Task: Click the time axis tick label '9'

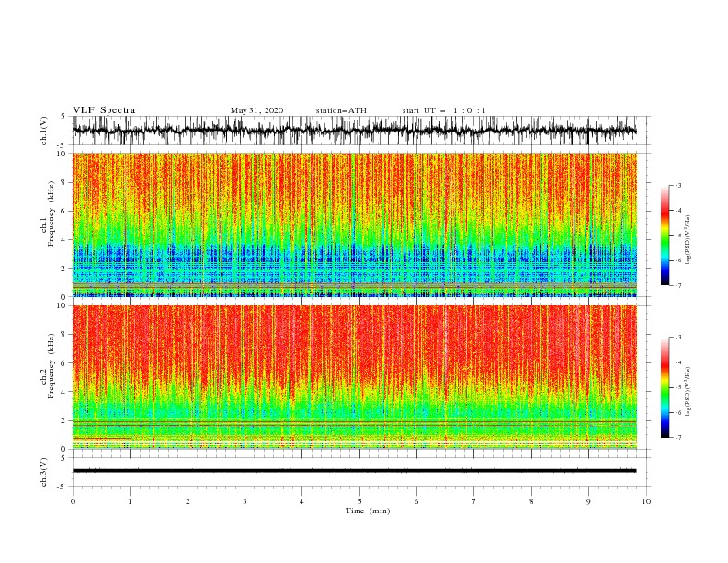Action: point(588,501)
